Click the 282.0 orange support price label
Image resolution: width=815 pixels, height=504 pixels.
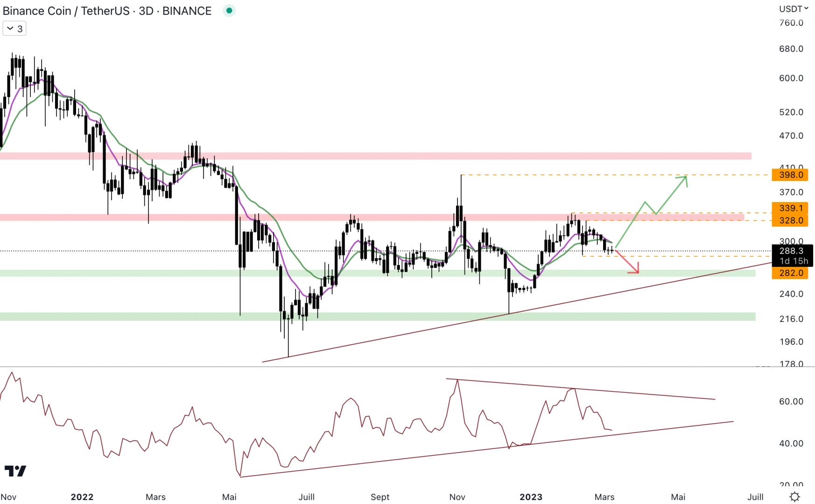coord(791,273)
